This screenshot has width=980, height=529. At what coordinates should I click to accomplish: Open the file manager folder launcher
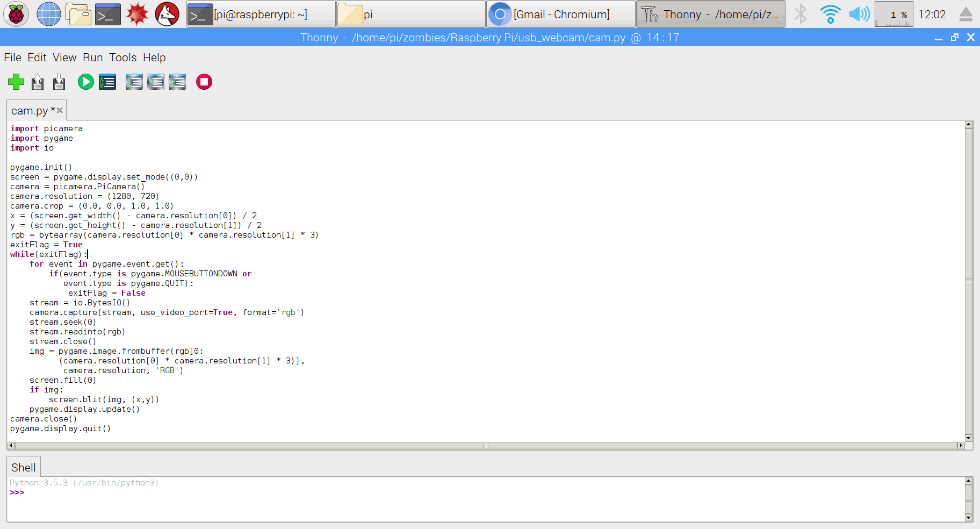pyautogui.click(x=78, y=14)
